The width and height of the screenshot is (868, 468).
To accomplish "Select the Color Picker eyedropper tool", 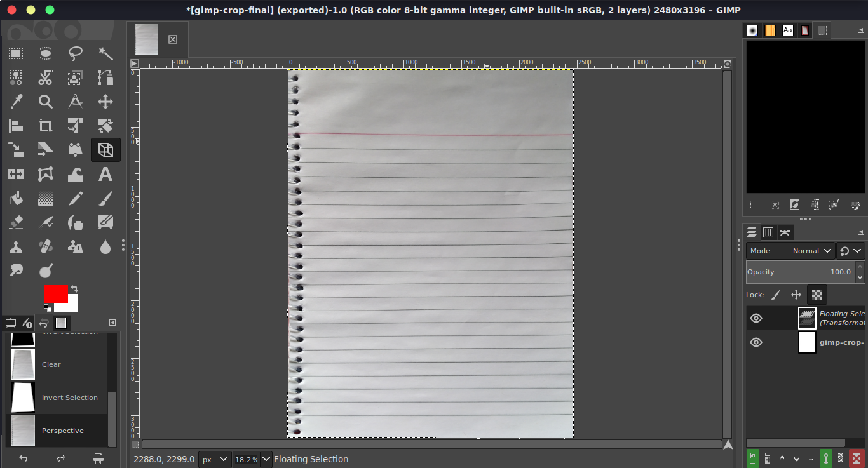I will pyautogui.click(x=16, y=102).
